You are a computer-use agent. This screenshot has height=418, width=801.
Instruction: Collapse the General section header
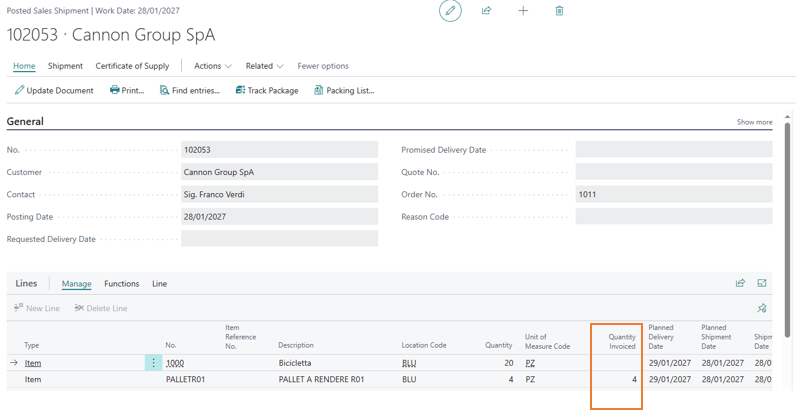click(25, 122)
